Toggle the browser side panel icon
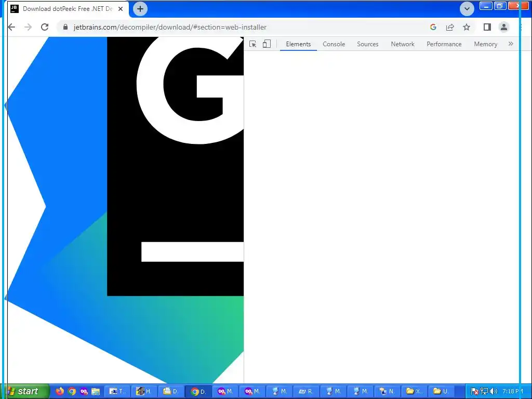 point(487,27)
